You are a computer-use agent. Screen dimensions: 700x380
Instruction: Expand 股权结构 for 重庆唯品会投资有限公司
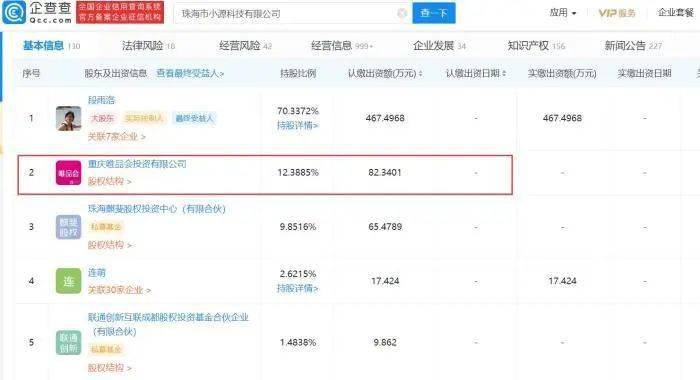tap(109, 181)
